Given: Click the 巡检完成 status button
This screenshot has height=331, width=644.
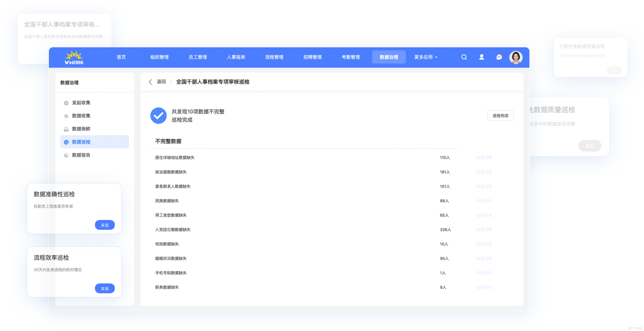Looking at the screenshot, I should 500,115.
